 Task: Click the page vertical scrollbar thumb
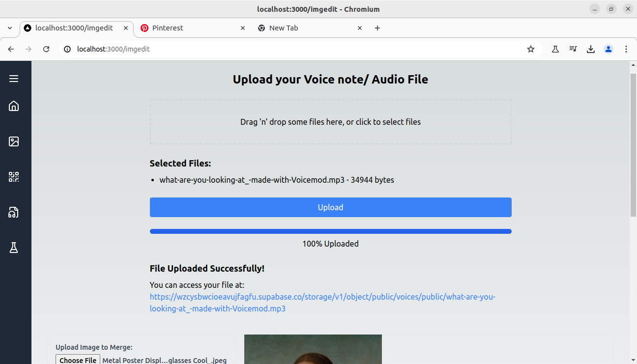pos(633,145)
